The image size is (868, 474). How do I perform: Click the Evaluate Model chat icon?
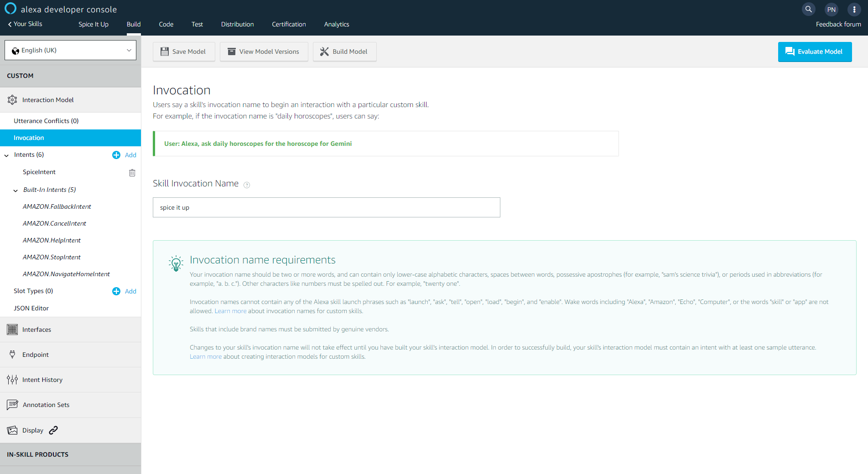(x=790, y=52)
